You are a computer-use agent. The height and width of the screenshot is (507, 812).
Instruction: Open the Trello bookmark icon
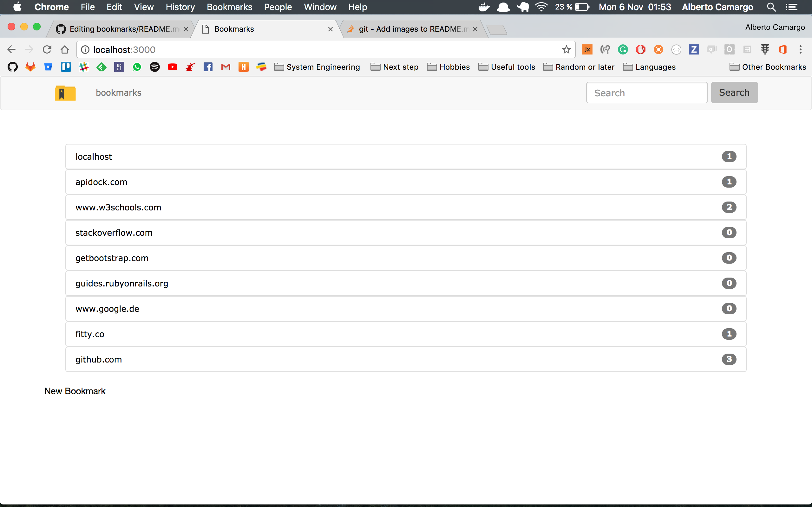pos(66,67)
